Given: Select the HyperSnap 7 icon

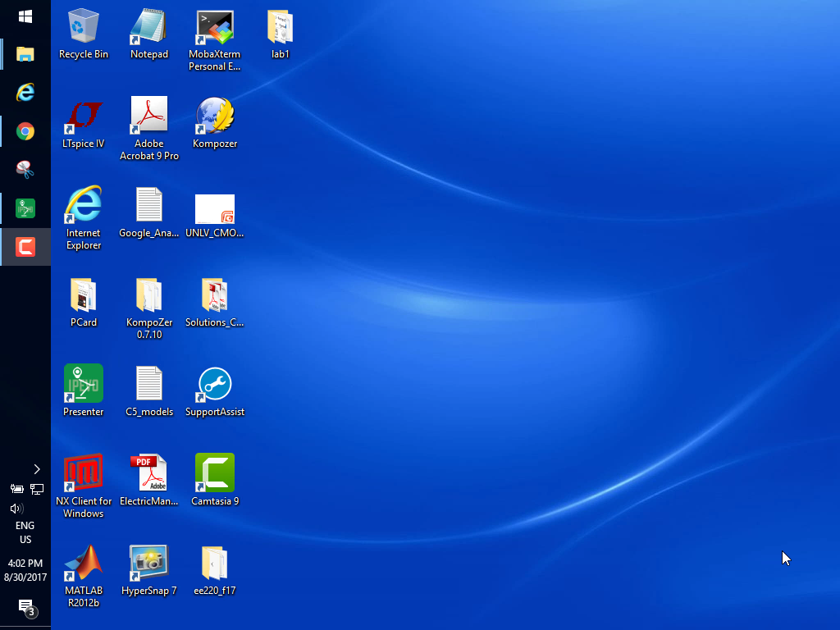Looking at the screenshot, I should [149, 564].
